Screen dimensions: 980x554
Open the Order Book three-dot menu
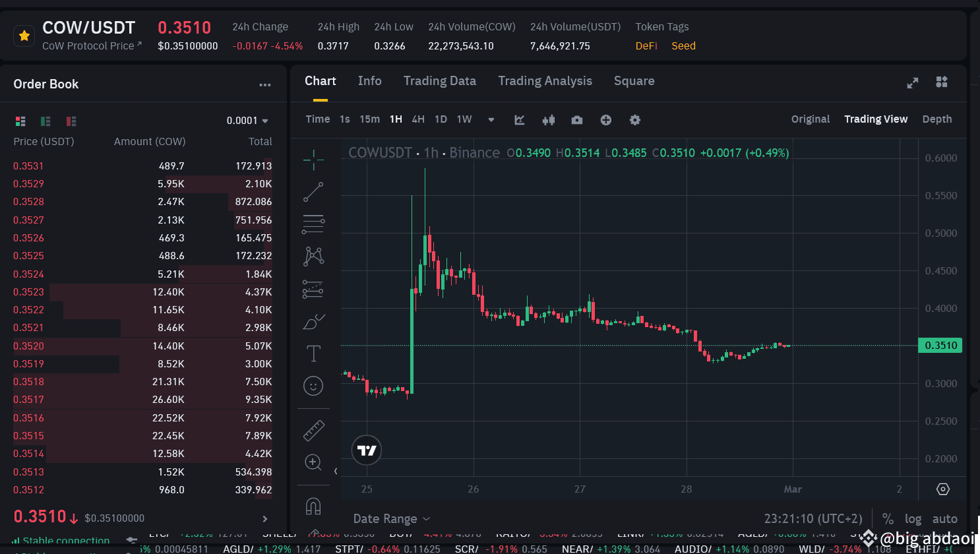tap(265, 85)
